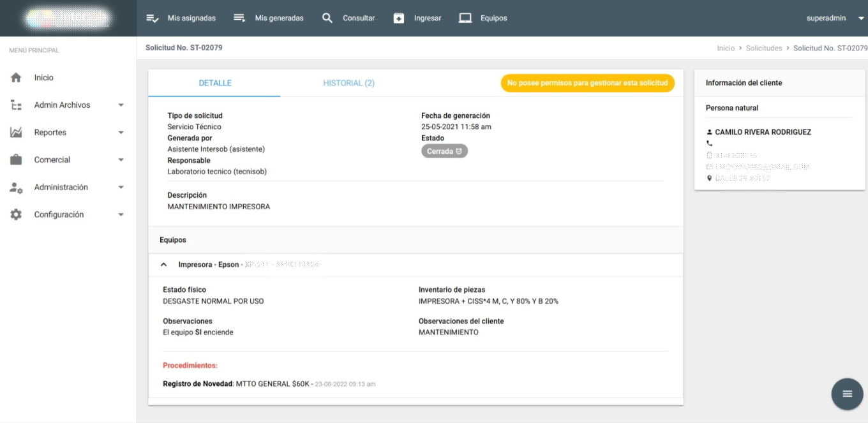Click Servicio Técnico request type text
The height and width of the screenshot is (423, 868).
point(194,127)
